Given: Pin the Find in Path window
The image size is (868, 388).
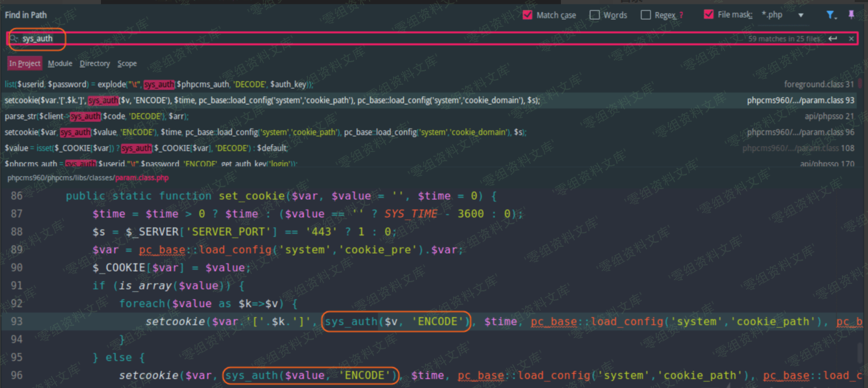Looking at the screenshot, I should coord(851,15).
